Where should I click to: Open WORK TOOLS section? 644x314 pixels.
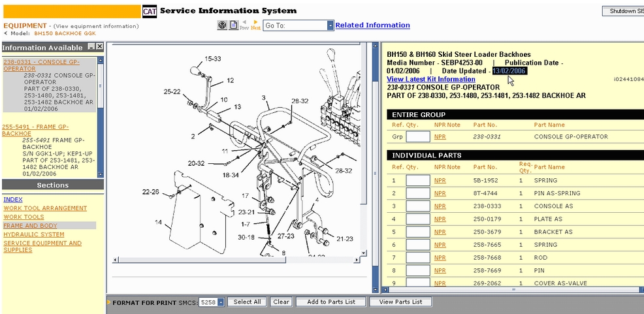(x=24, y=217)
